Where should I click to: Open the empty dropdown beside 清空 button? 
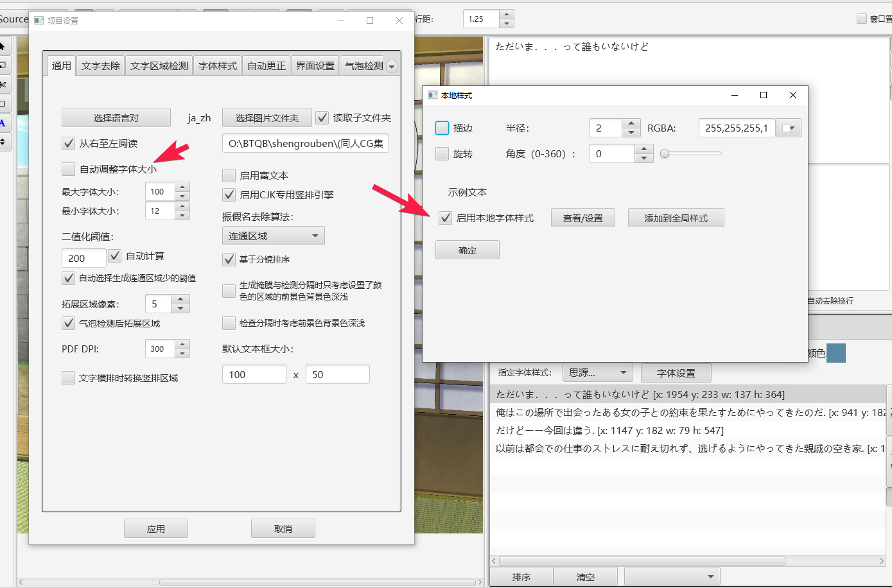tap(672, 576)
